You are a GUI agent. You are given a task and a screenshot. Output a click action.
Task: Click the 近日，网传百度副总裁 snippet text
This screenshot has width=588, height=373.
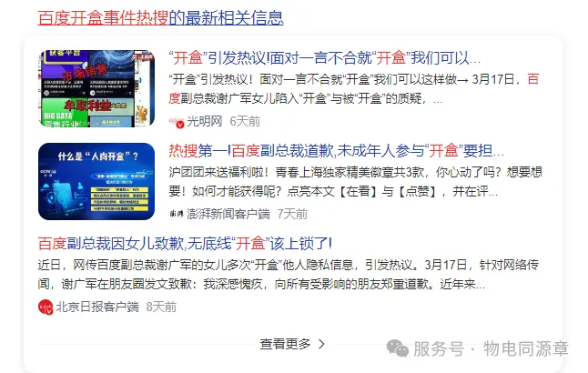point(288,275)
